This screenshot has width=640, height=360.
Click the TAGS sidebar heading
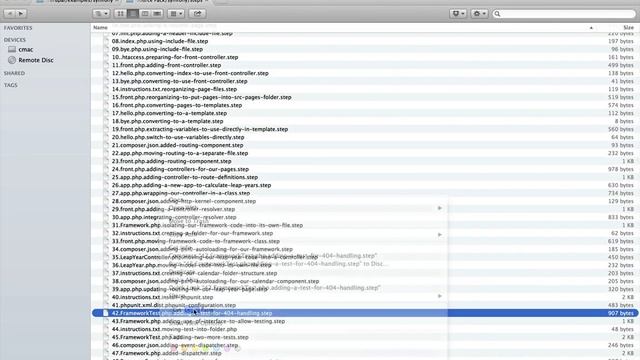pos(11,85)
